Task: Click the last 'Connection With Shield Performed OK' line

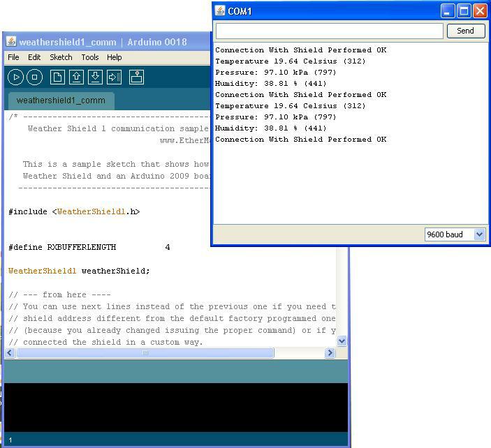Action: pyautogui.click(x=300, y=140)
